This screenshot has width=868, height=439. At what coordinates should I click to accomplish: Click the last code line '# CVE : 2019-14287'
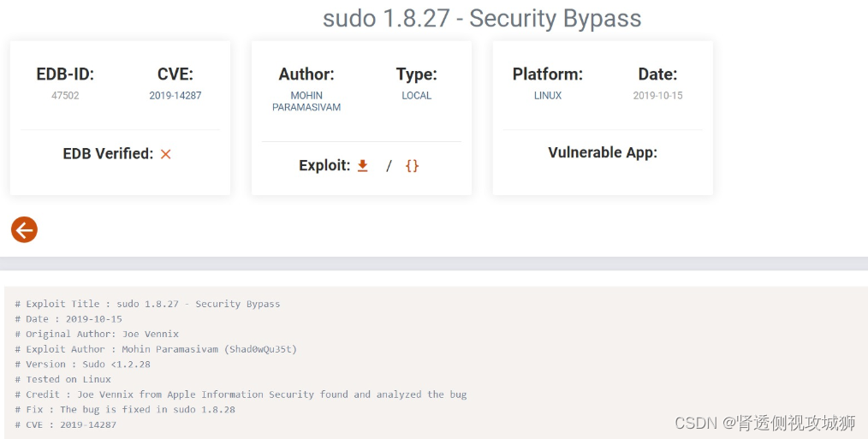[x=66, y=424]
